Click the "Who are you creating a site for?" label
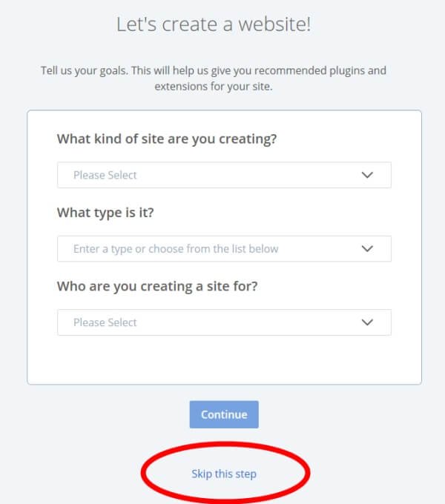This screenshot has width=445, height=504. click(157, 286)
